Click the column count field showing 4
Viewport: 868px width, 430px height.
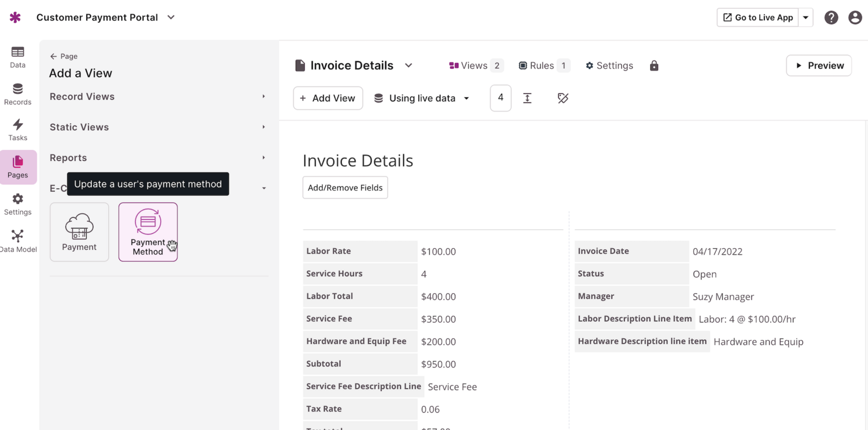tap(501, 98)
